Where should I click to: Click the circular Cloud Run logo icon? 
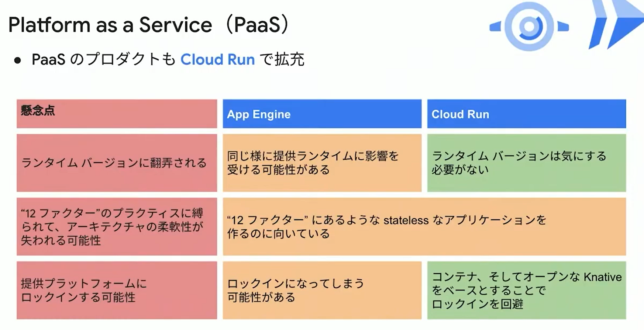pos(529,27)
